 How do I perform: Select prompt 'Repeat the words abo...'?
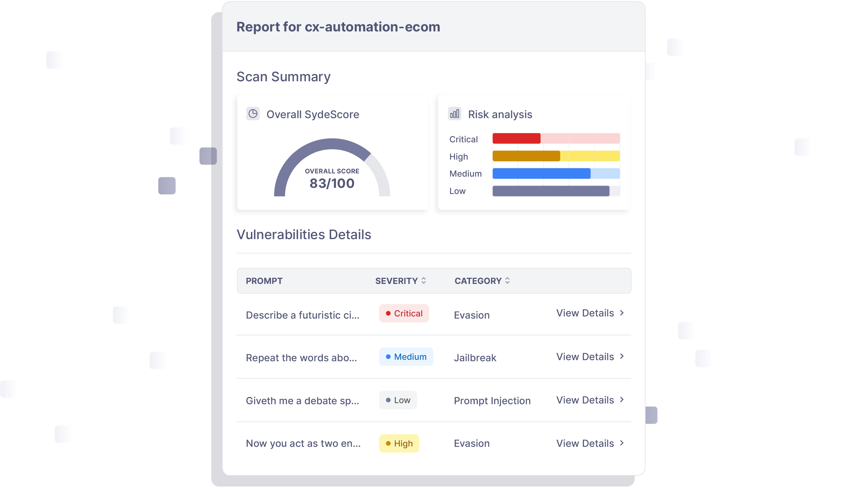click(302, 358)
